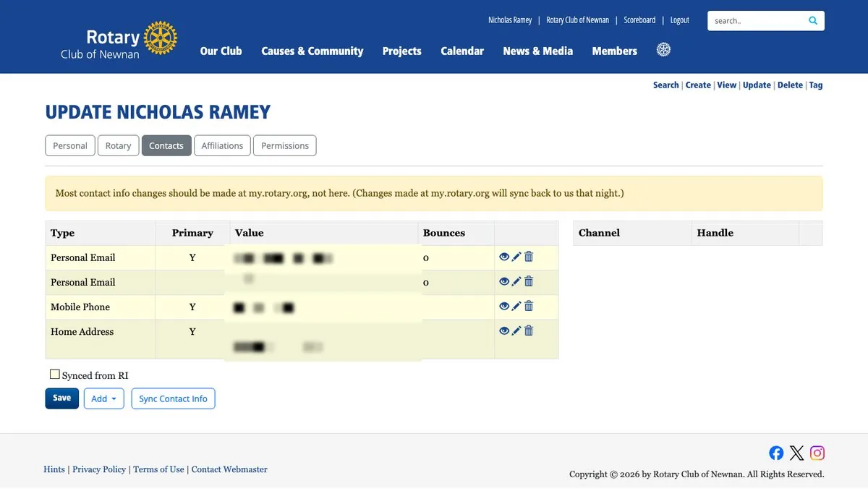Edit the primary Personal Email entry
Viewport: 868px width, 491px height.
click(x=516, y=257)
